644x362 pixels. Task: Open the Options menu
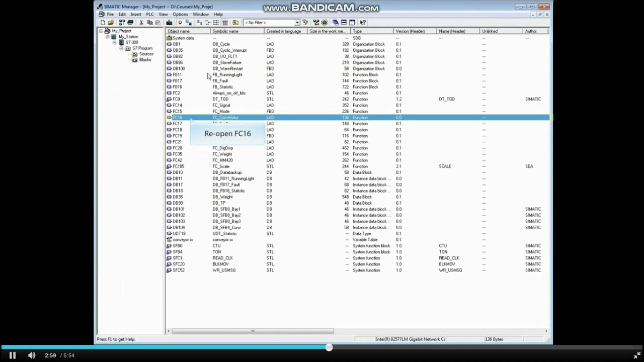click(x=180, y=14)
